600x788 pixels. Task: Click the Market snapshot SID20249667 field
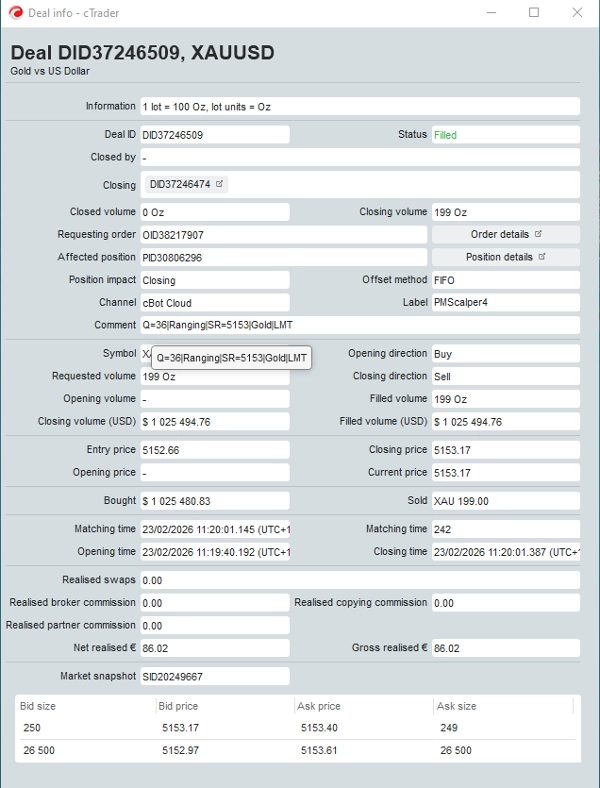point(214,677)
